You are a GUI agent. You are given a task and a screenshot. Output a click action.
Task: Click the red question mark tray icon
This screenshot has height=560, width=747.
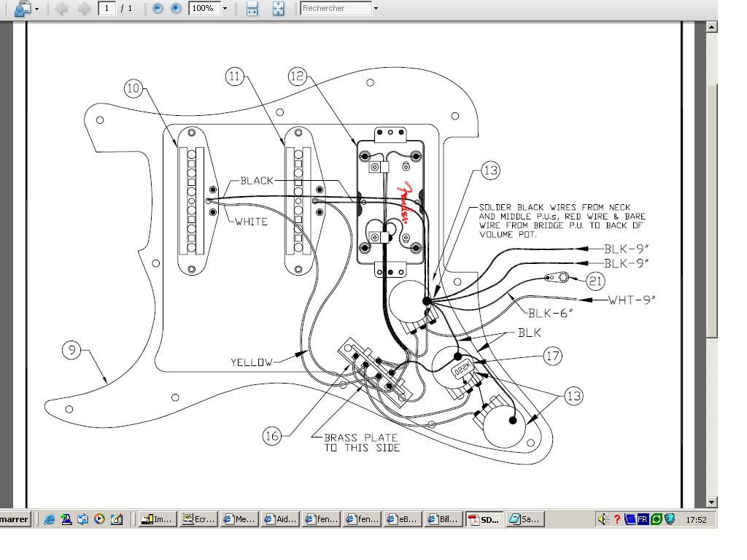coord(617,519)
